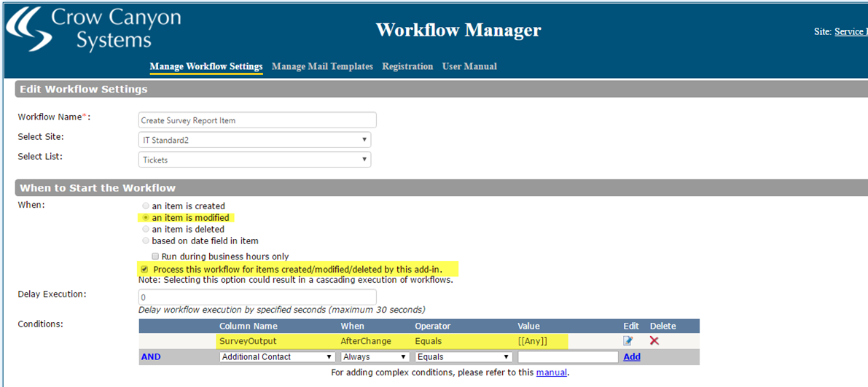868x387 pixels.
Task: Select the 'an item is modified' radio option
Action: pyautogui.click(x=146, y=218)
